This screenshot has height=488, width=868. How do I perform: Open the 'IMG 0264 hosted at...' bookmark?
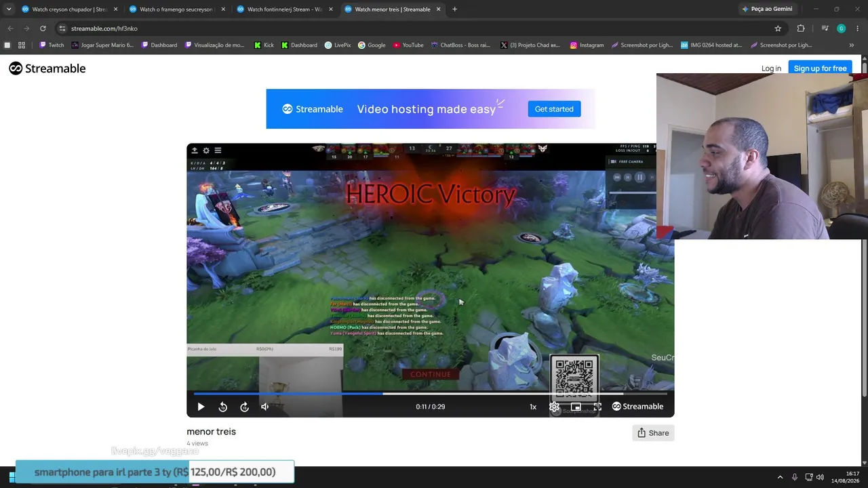point(711,45)
